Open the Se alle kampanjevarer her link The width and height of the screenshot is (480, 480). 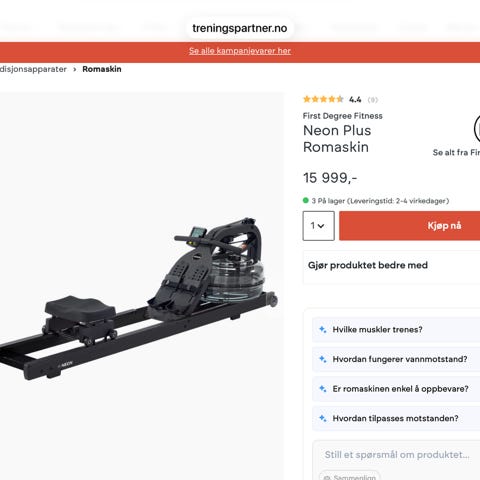240,51
